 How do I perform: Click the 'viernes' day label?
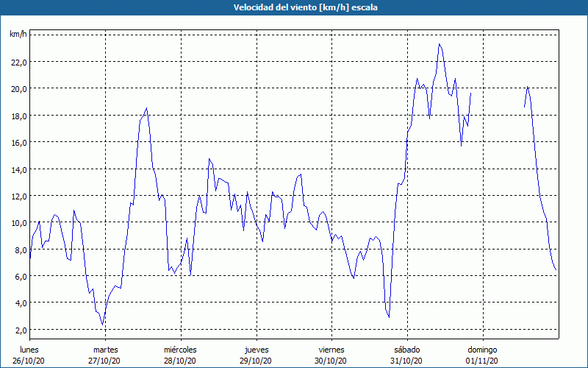pyautogui.click(x=331, y=350)
